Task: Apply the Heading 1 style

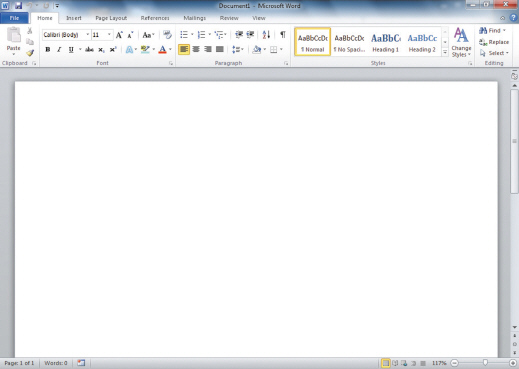Action: [386, 42]
